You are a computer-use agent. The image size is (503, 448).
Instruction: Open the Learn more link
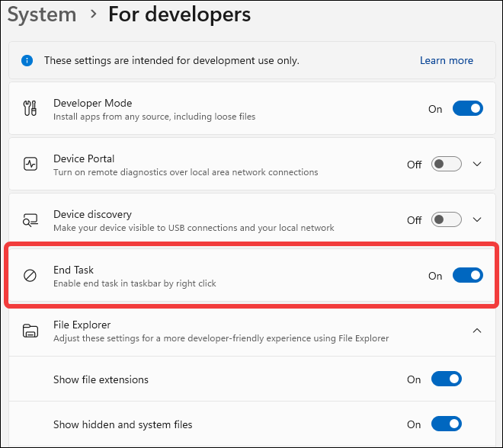point(446,60)
